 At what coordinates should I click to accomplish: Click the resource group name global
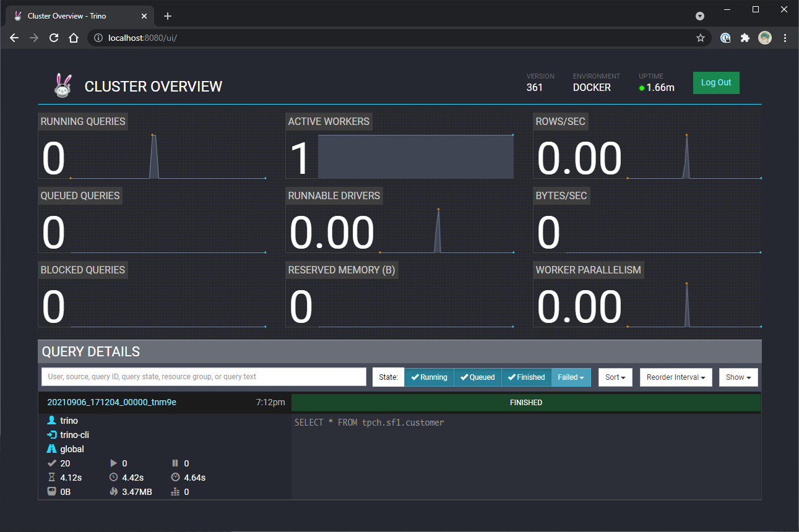tap(72, 449)
